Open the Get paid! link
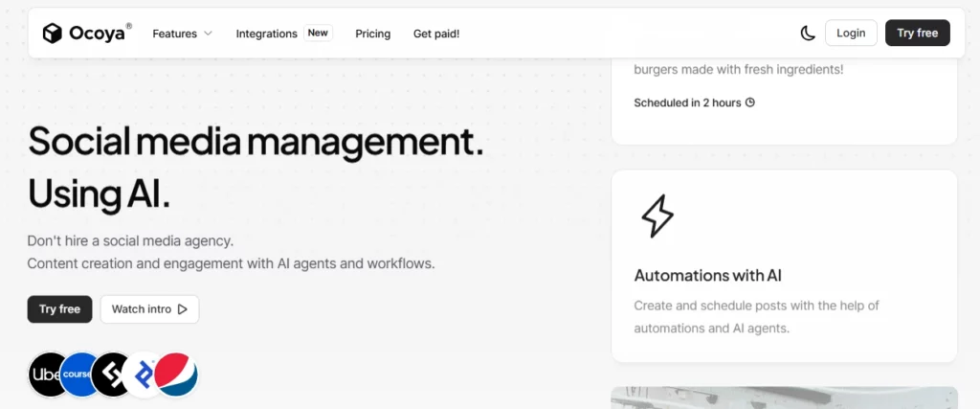 [436, 34]
